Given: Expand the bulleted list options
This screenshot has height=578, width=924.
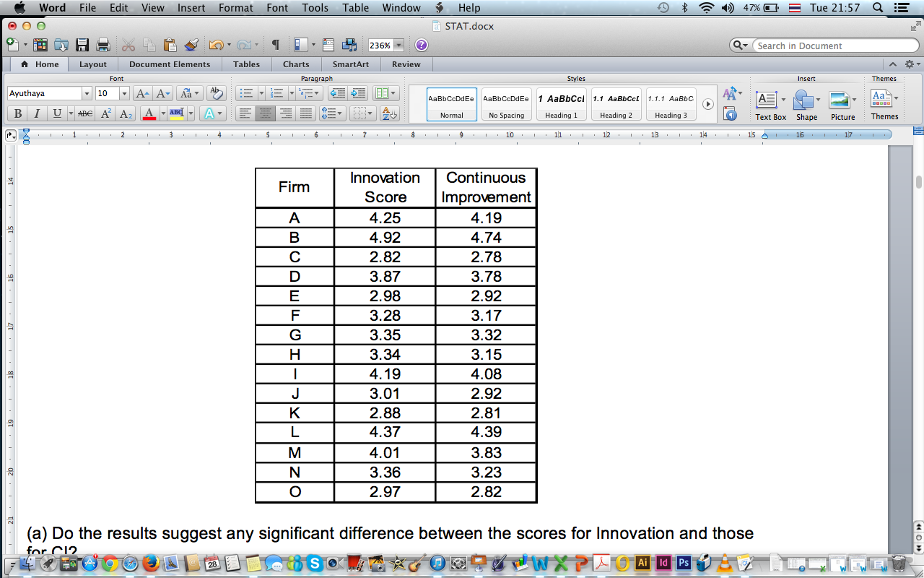Looking at the screenshot, I should 261,93.
